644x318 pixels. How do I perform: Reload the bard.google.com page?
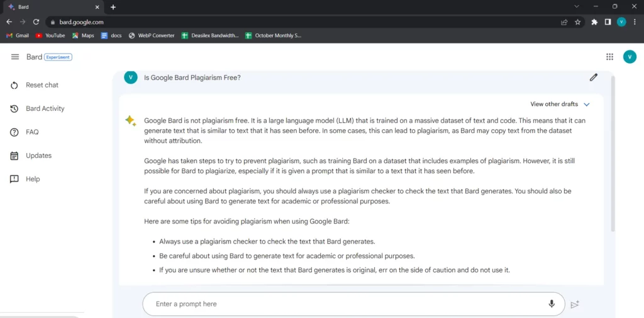pos(36,22)
